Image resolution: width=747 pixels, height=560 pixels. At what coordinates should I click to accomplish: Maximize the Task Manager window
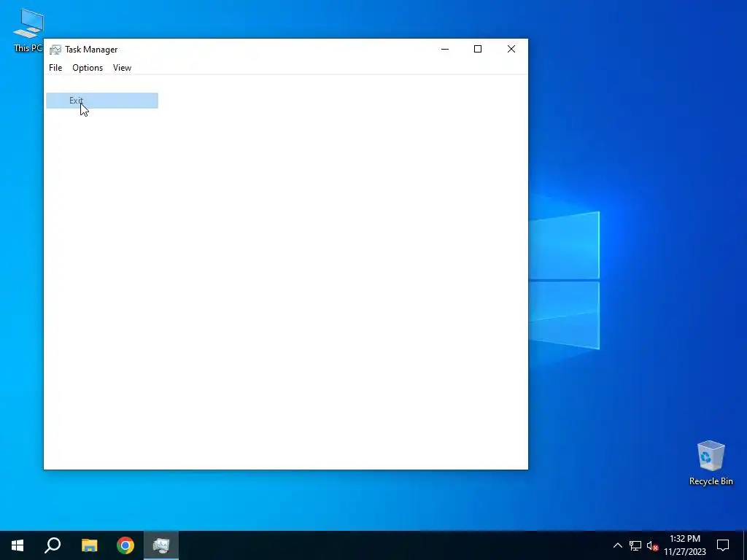(478, 49)
